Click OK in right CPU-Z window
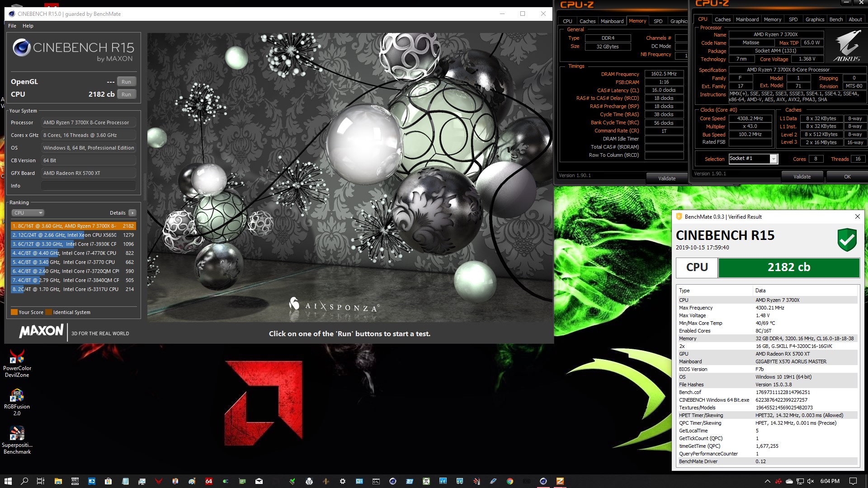The width and height of the screenshot is (868, 488). 847,177
